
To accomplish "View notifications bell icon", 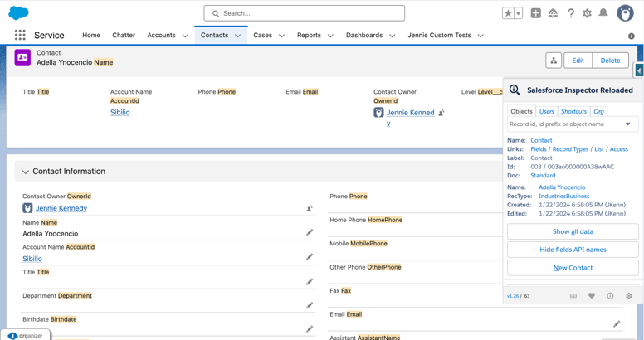I will click(603, 13).
